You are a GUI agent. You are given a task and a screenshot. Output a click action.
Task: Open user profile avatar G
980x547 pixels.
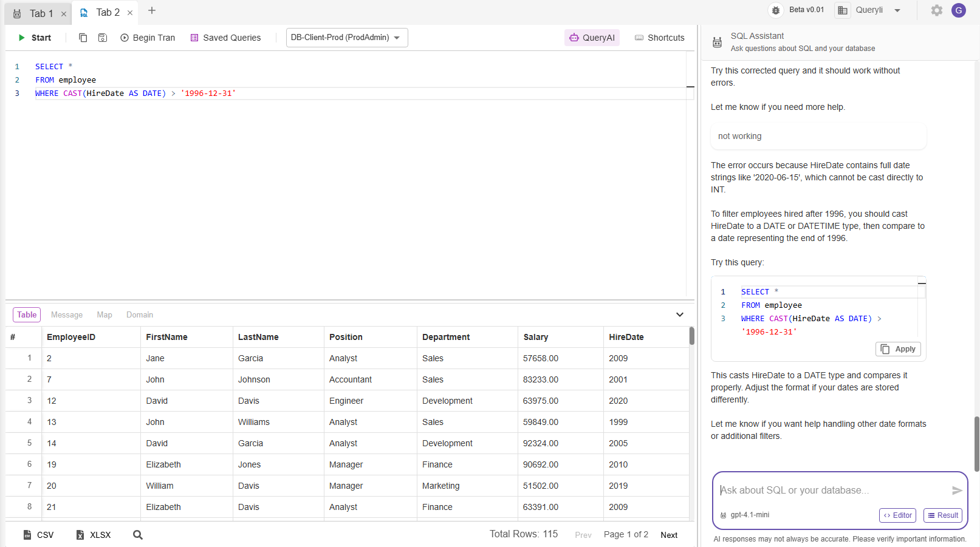959,10
